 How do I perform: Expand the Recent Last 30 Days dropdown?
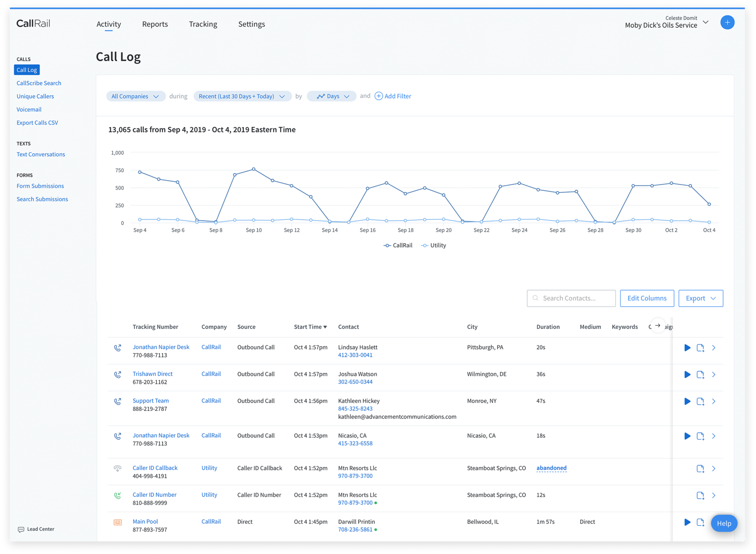[242, 96]
